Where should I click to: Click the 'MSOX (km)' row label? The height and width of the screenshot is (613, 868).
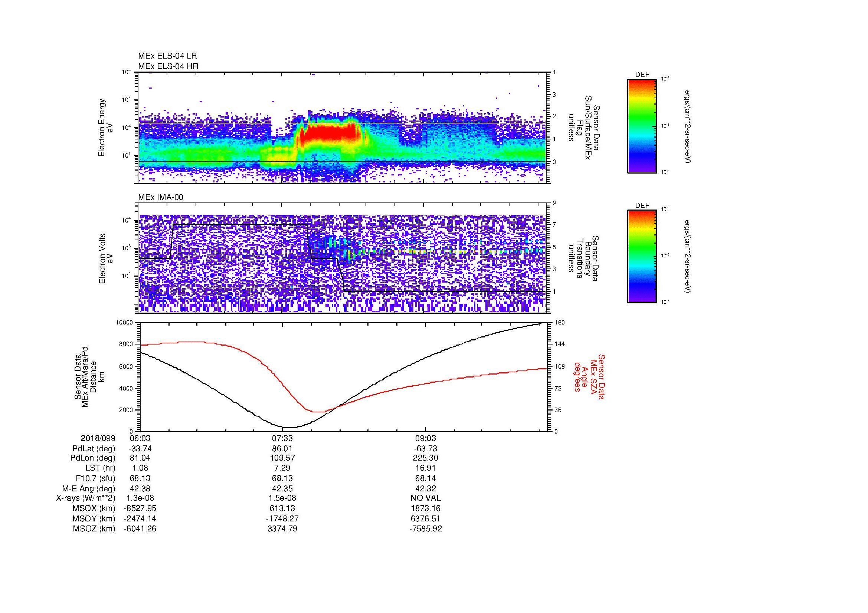click(x=94, y=508)
